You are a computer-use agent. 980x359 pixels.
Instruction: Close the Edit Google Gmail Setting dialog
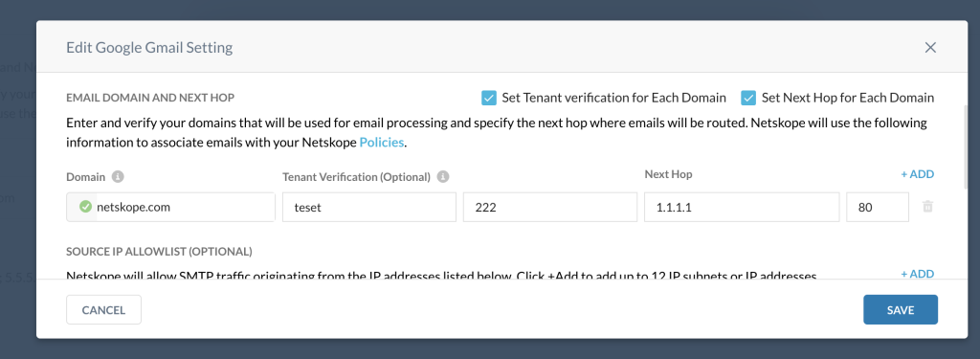coord(930,48)
